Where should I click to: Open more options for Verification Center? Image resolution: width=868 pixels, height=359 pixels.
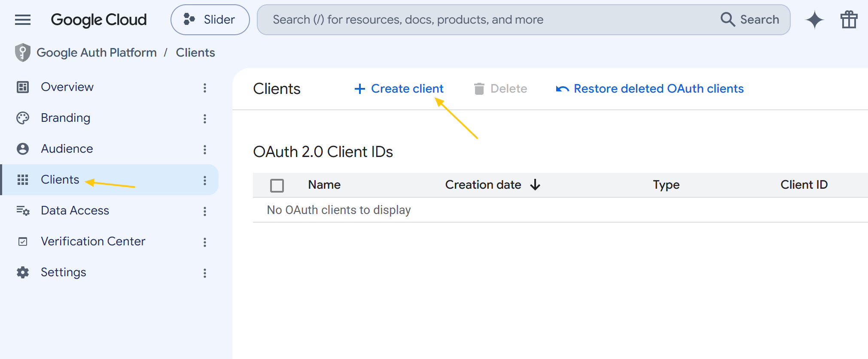205,242
